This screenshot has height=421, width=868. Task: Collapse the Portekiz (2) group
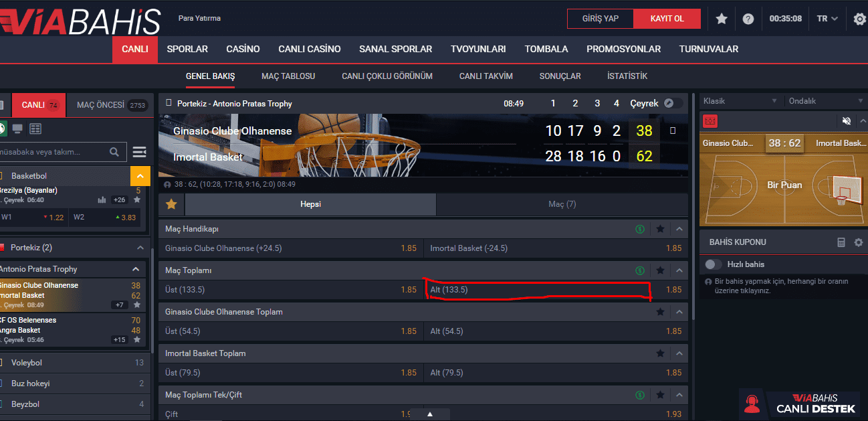[x=140, y=248]
